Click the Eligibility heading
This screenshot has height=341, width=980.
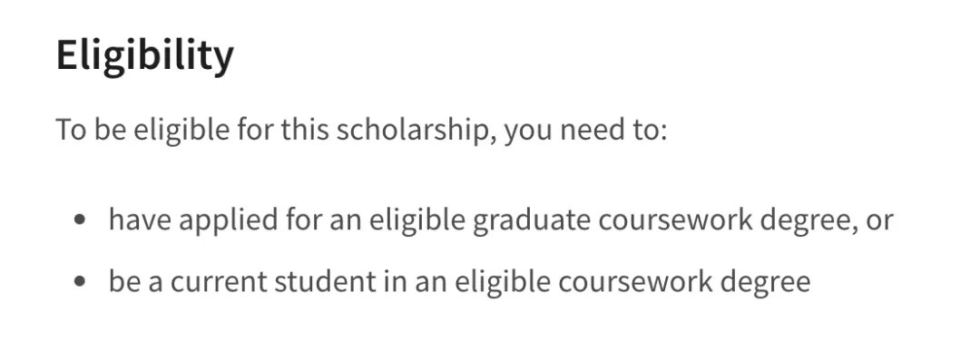(x=145, y=55)
